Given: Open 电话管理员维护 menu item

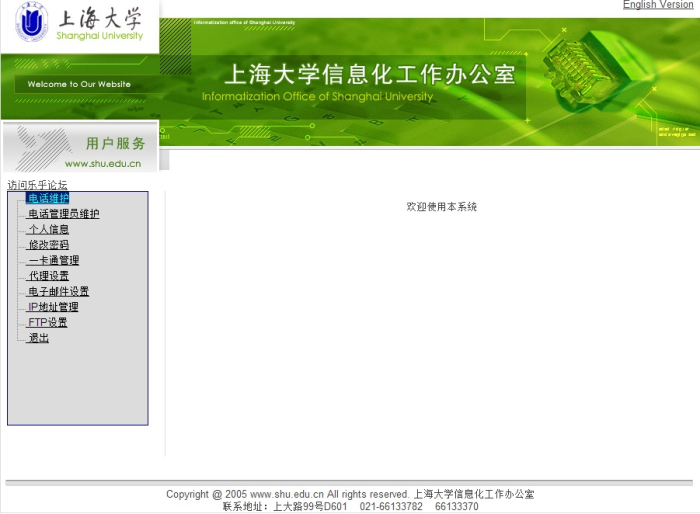Looking at the screenshot, I should click(x=63, y=214).
